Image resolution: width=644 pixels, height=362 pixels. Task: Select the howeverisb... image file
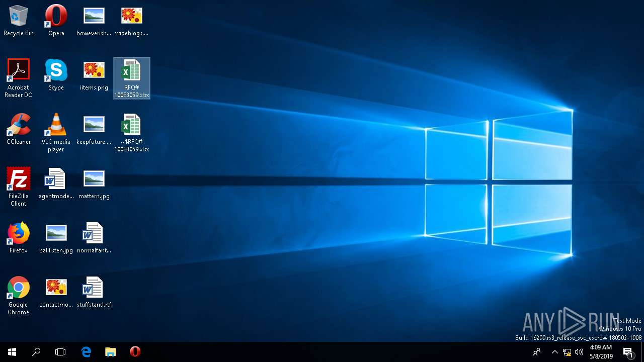click(x=94, y=21)
